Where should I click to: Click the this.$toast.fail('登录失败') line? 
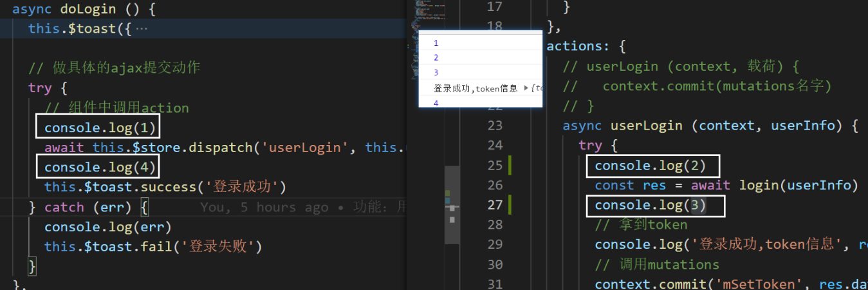[x=153, y=247]
